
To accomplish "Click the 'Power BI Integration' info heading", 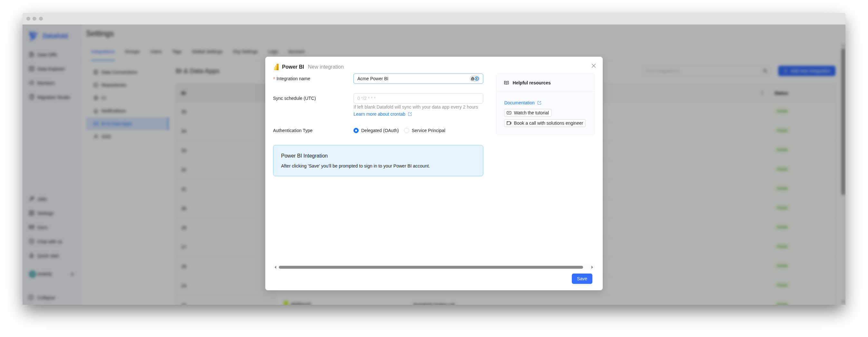I will (x=304, y=156).
